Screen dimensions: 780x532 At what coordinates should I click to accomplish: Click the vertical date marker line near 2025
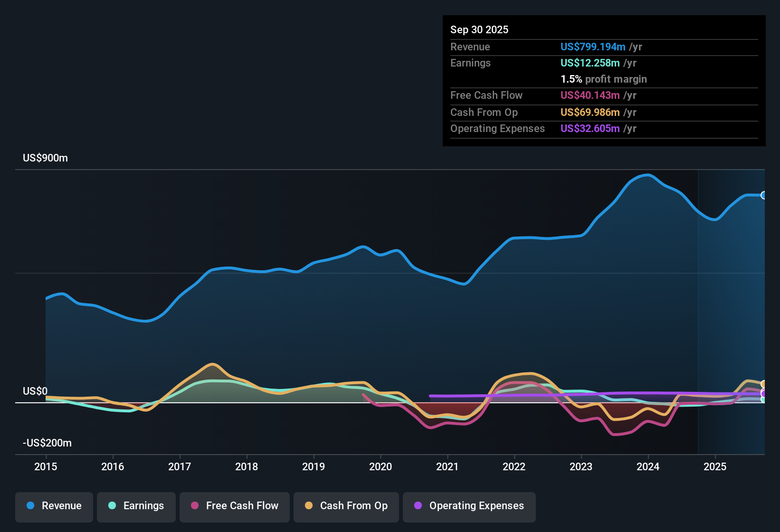[698, 309]
